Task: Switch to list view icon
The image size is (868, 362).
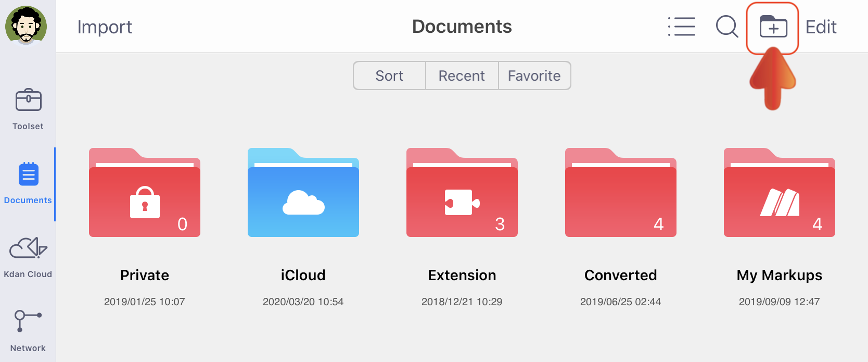Action: click(682, 27)
